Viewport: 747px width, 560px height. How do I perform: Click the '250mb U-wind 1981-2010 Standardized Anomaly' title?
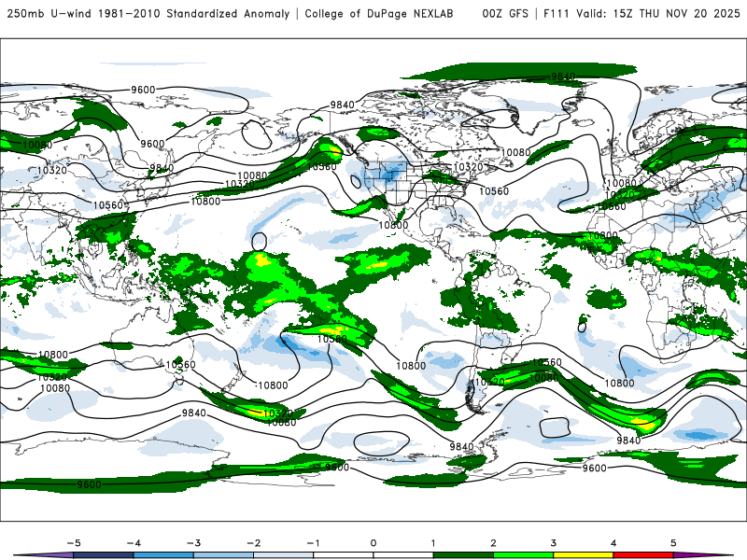[x=148, y=13]
